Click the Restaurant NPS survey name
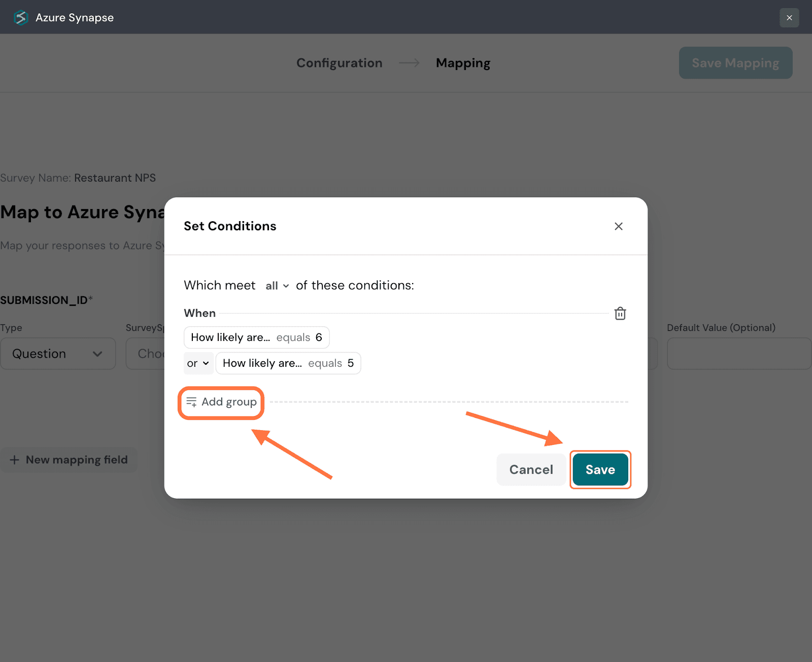The width and height of the screenshot is (812, 662). (115, 178)
